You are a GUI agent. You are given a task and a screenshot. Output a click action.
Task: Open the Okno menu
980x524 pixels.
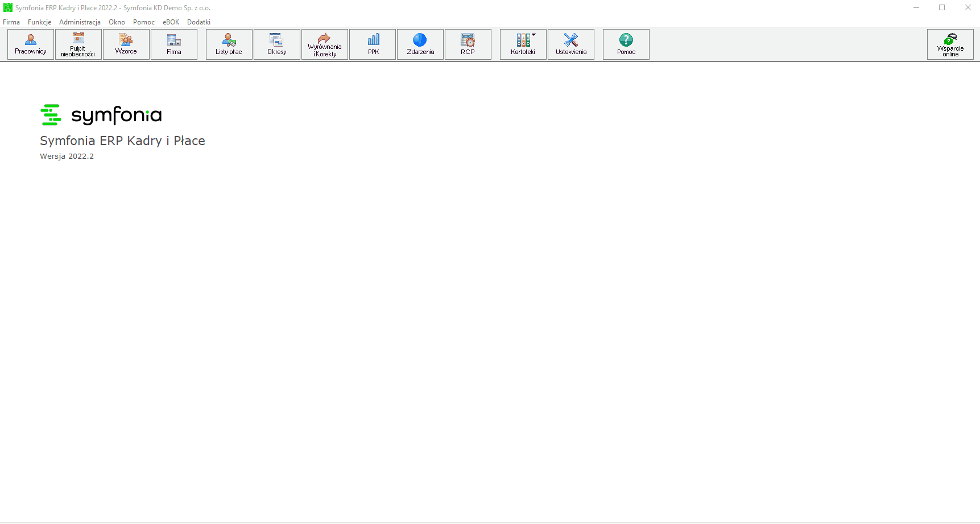(x=117, y=22)
